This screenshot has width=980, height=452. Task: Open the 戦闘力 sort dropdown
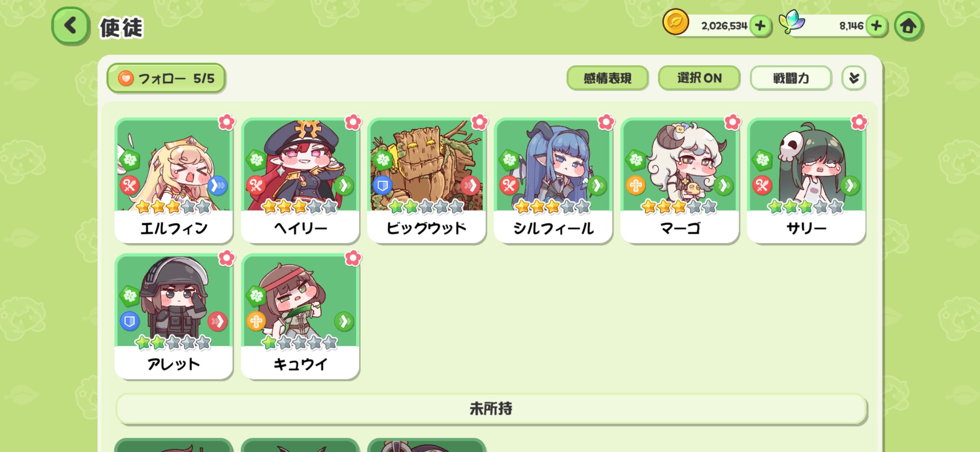click(791, 78)
